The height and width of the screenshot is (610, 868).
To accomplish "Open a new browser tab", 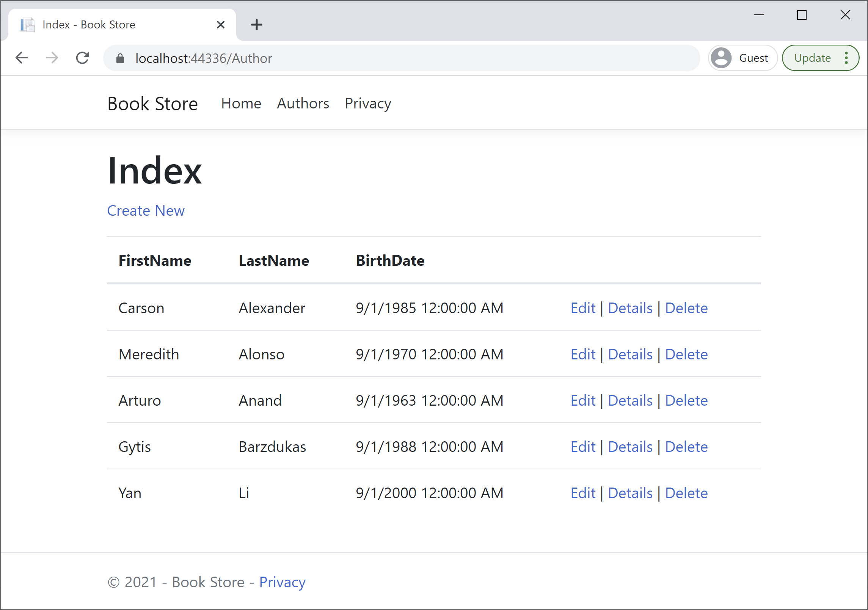I will [x=257, y=25].
